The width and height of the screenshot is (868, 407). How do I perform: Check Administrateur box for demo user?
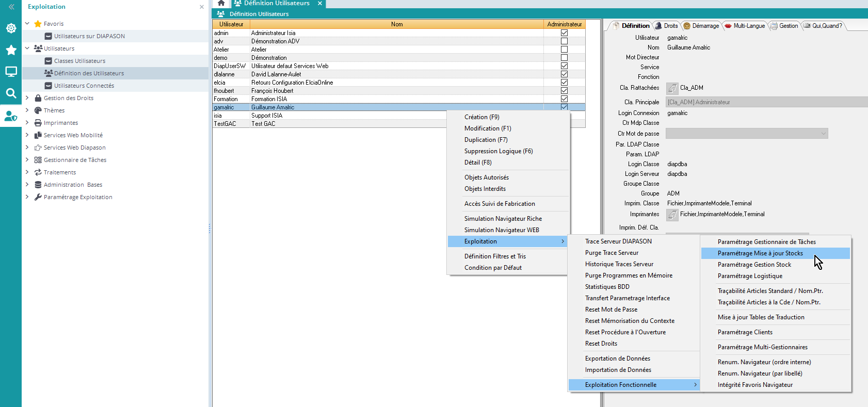click(x=564, y=58)
